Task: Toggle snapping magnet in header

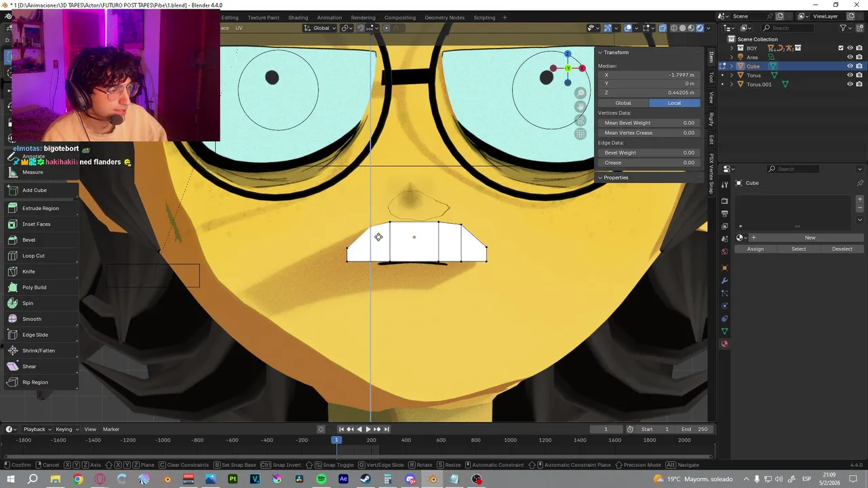Action: [361, 28]
